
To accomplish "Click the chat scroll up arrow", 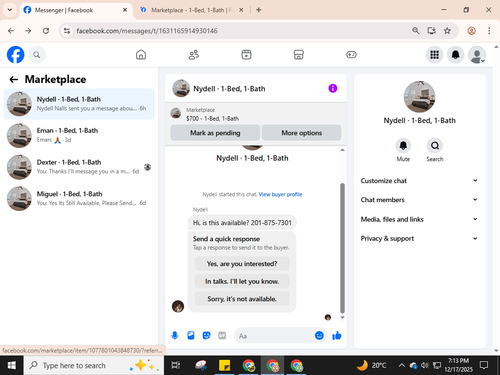I will [x=342, y=150].
